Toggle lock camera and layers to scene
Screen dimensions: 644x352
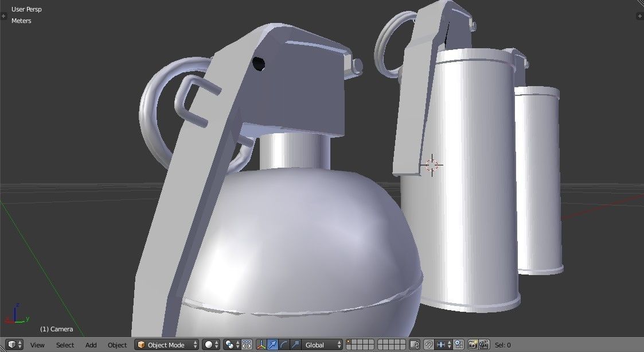[415, 345]
